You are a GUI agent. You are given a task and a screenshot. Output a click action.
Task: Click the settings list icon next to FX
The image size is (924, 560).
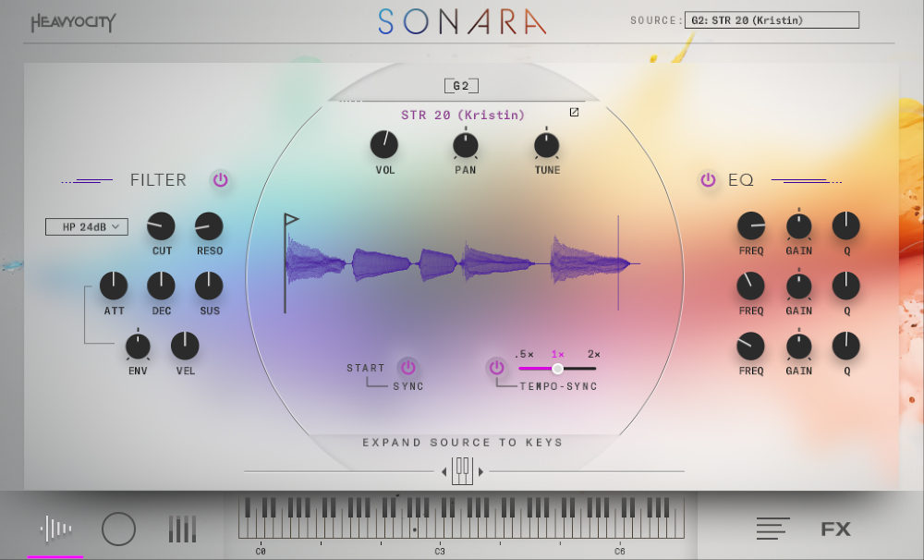tap(772, 528)
